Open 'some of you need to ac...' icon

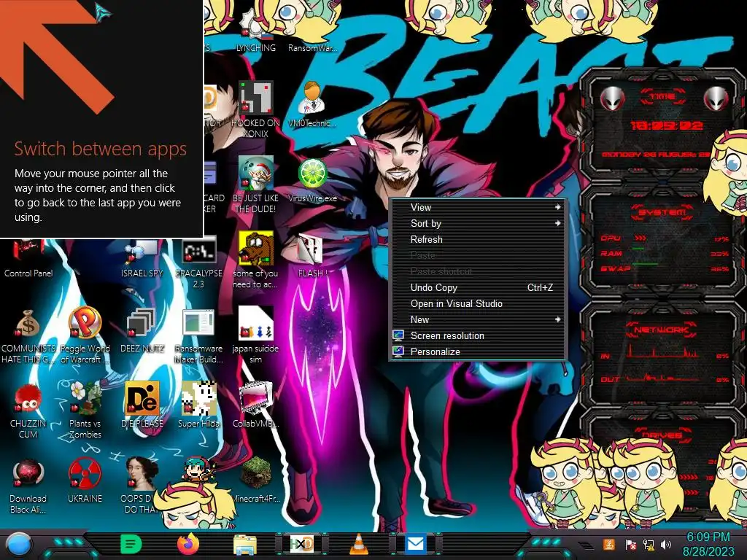pos(256,260)
